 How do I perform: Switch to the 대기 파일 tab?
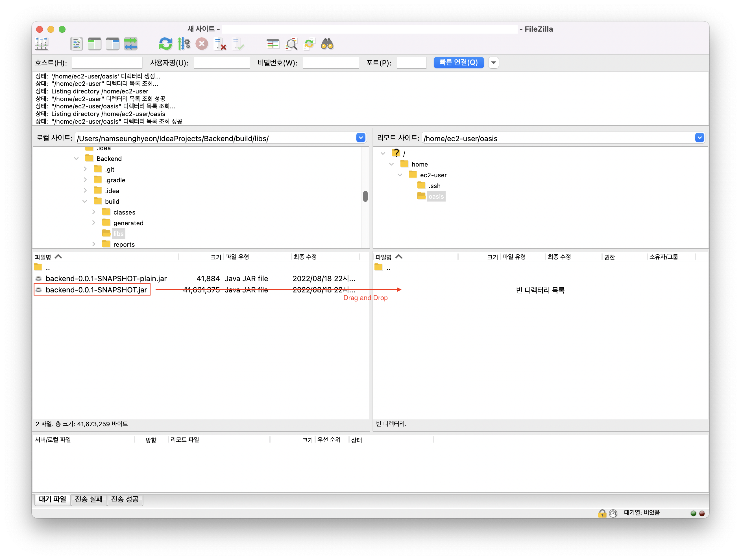tap(53, 499)
